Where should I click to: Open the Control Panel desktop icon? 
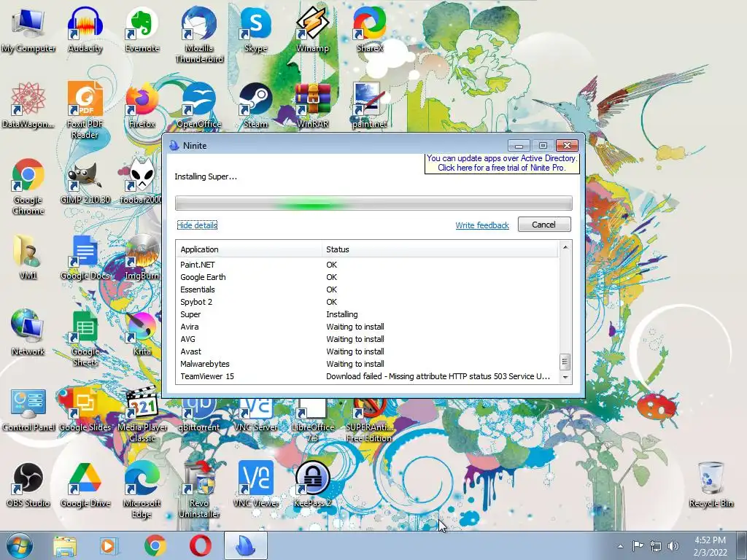28,410
